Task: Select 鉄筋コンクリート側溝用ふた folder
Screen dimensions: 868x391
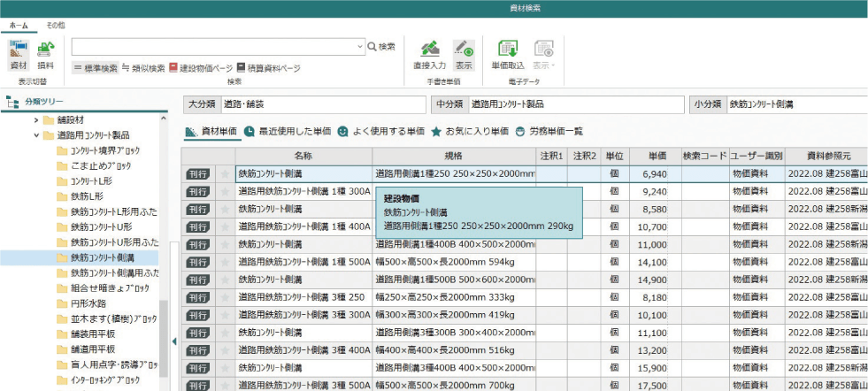Action: click(x=107, y=273)
